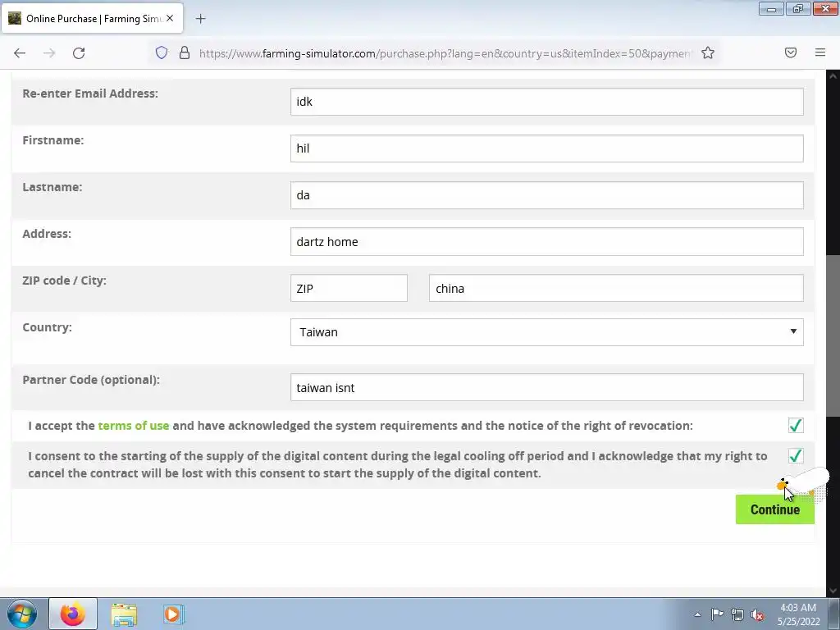Viewport: 840px width, 630px height.
Task: Open the Action Center flag icon
Action: (x=717, y=614)
